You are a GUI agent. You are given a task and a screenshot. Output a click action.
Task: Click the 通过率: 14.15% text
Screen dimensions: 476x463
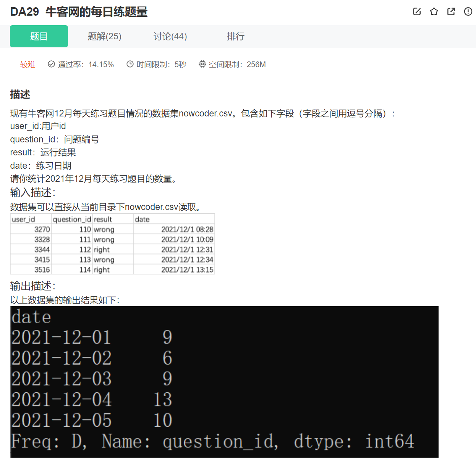86,65
